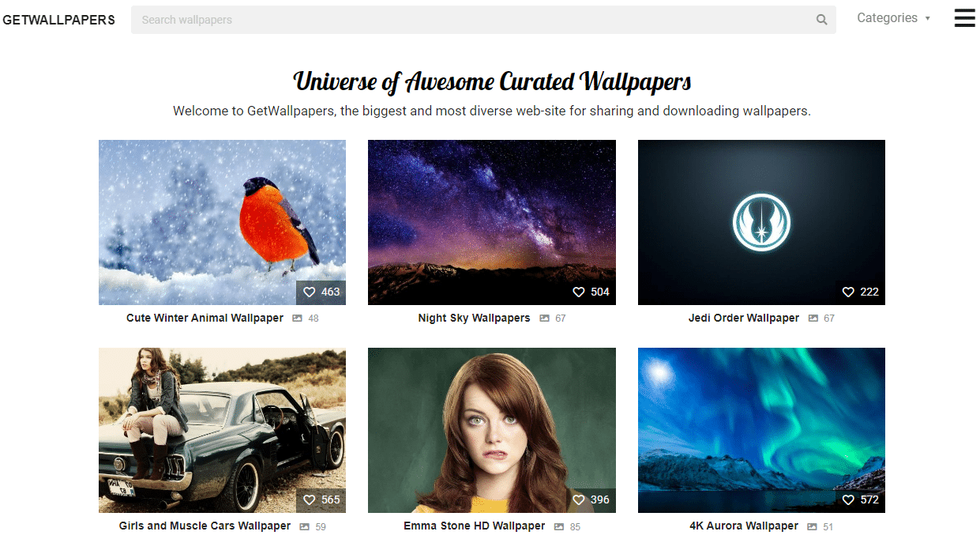Like the Emma Stone wallpaper heart icon
Image resolution: width=980 pixels, height=539 pixels.
pyautogui.click(x=579, y=499)
